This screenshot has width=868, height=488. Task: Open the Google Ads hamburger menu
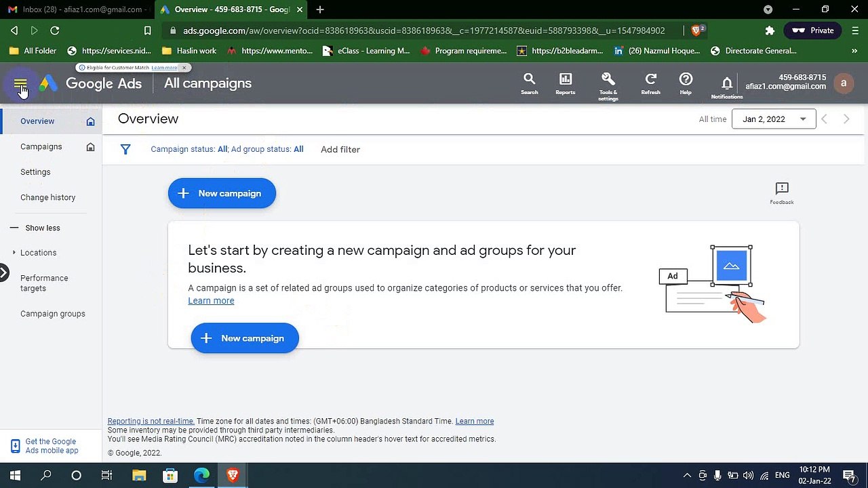pos(20,84)
